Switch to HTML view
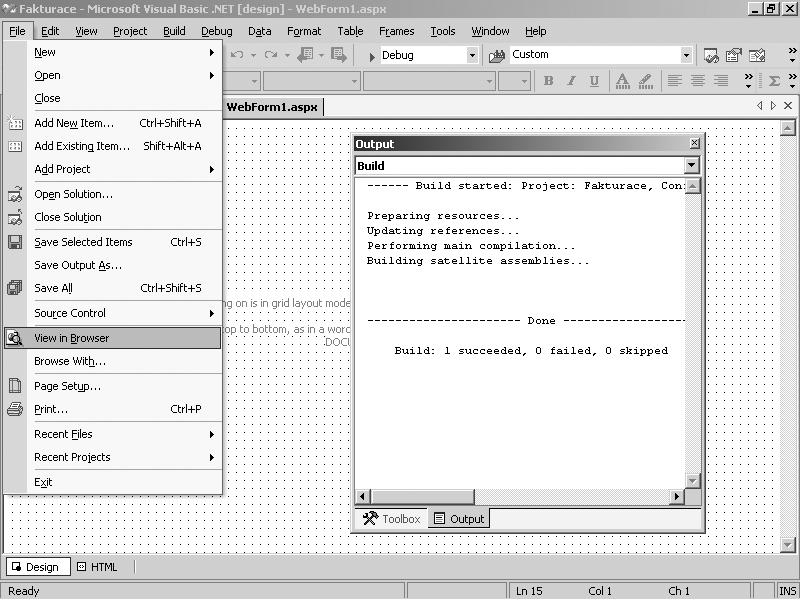Viewport: 800px width, 600px height. (x=98, y=567)
